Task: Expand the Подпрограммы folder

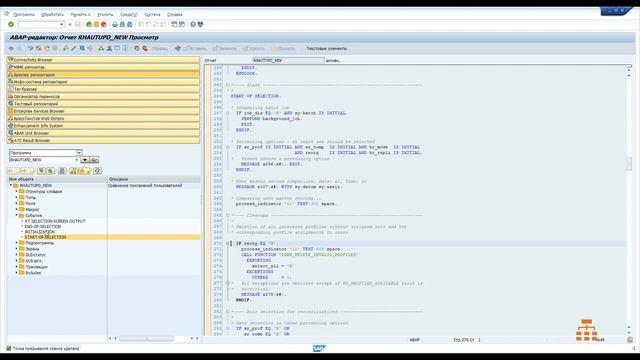Action: pos(17,243)
